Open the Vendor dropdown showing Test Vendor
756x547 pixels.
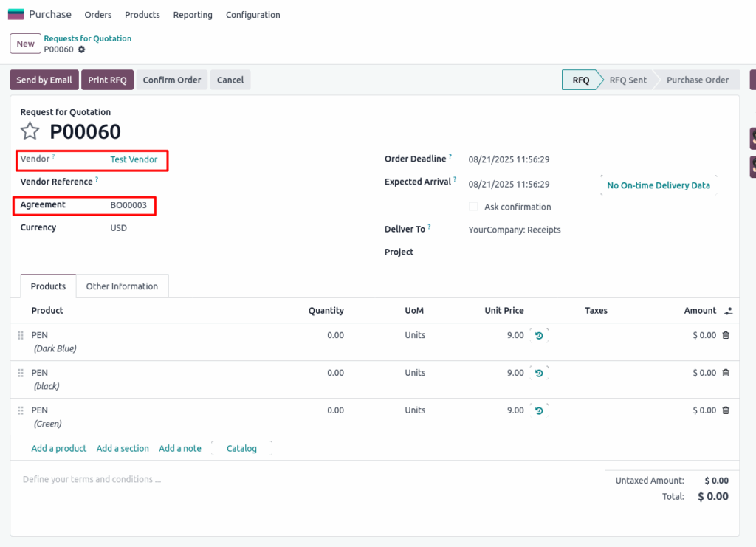[x=134, y=159]
